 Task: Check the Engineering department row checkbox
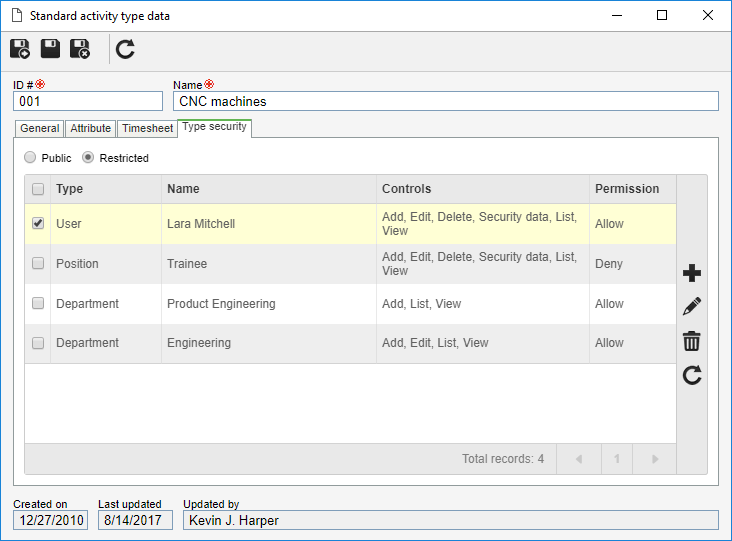point(38,343)
